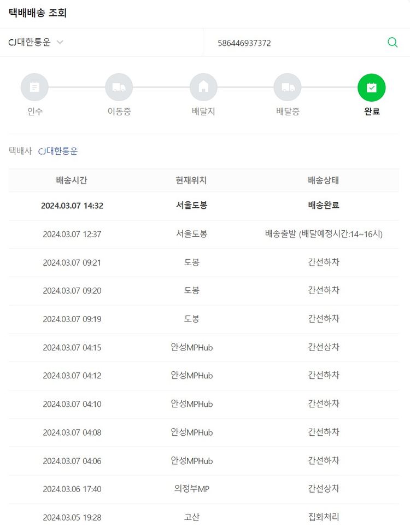Click the 현재위치 column header
The height and width of the screenshot is (532, 410).
[x=191, y=180]
